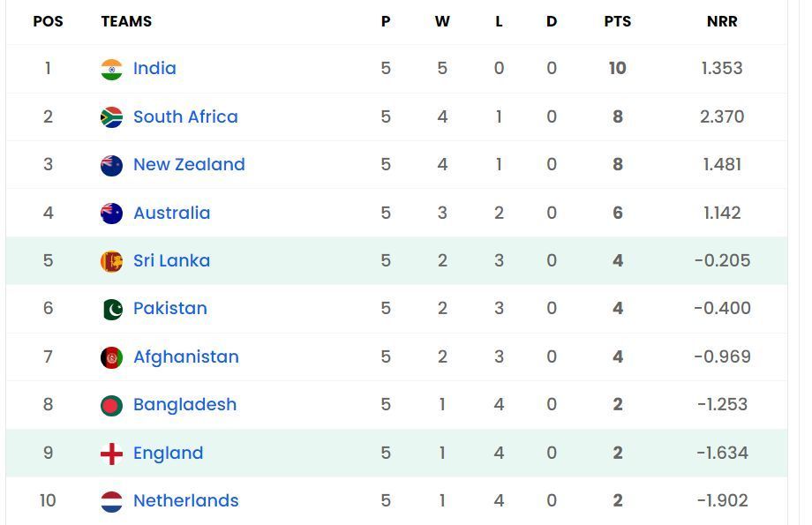Click the Australia flag icon
Image resolution: width=812 pixels, height=525 pixels.
click(x=111, y=212)
